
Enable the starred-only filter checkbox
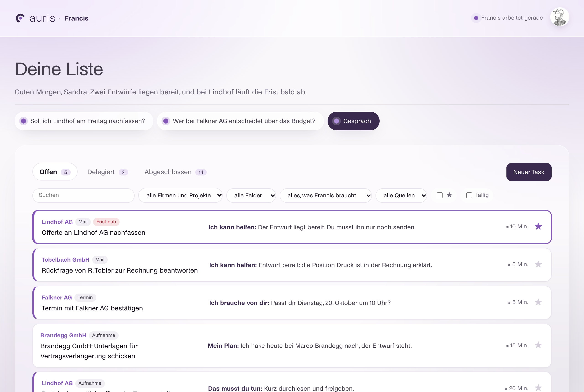pos(440,195)
